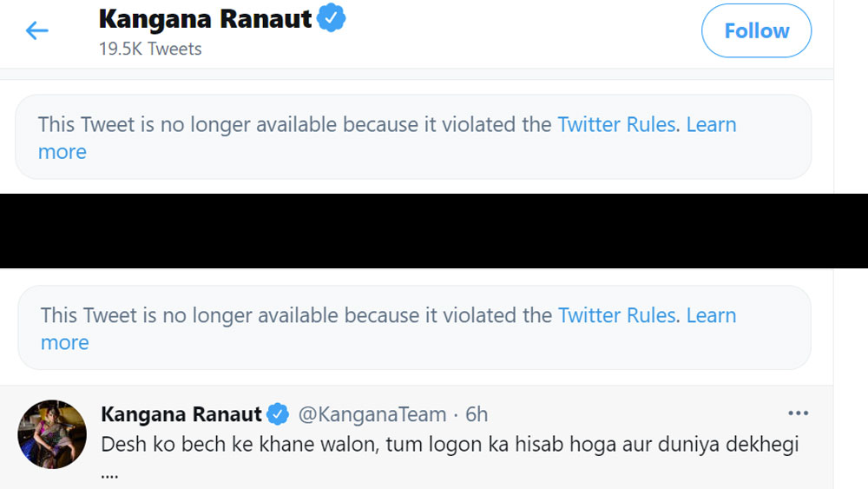
Task: Click verified badge beside header name
Action: pos(332,17)
